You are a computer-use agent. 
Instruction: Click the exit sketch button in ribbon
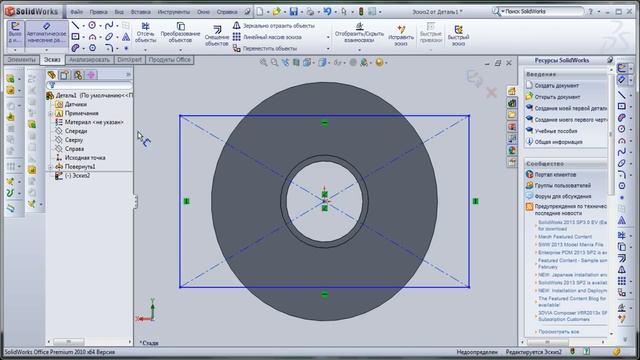(15, 33)
